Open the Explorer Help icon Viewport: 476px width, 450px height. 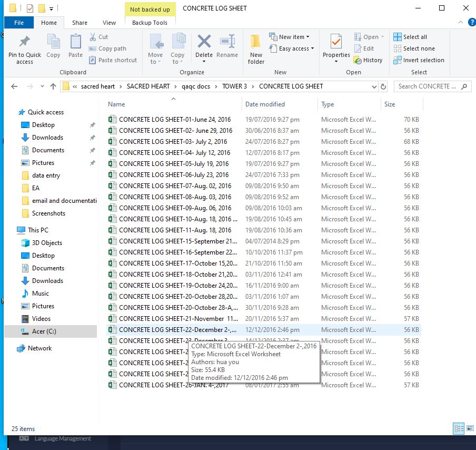(472, 22)
